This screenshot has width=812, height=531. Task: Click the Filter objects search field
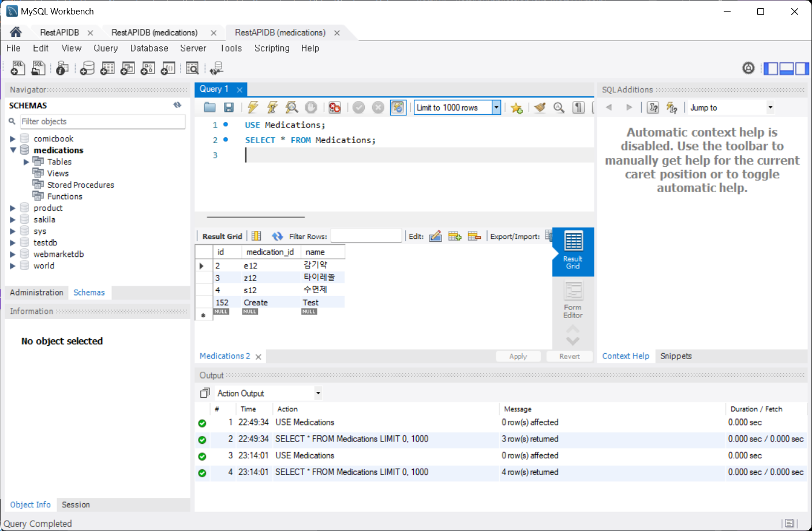tap(103, 121)
